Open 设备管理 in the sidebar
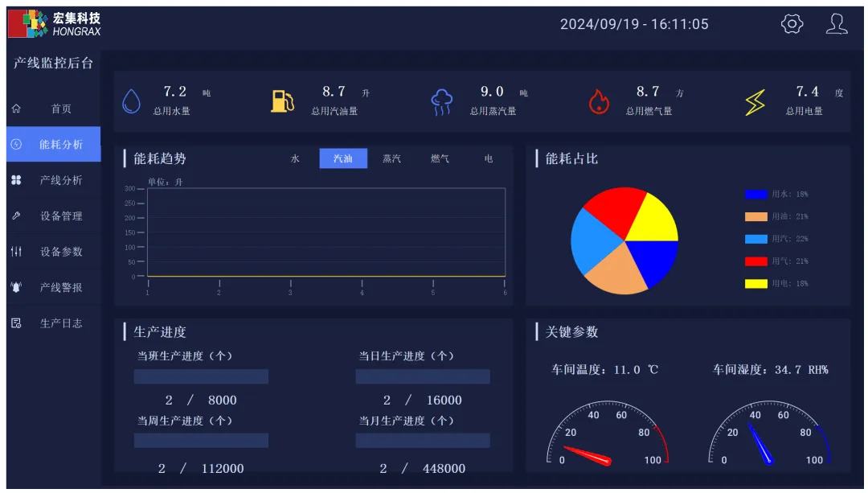868x493 pixels. pyautogui.click(x=54, y=216)
